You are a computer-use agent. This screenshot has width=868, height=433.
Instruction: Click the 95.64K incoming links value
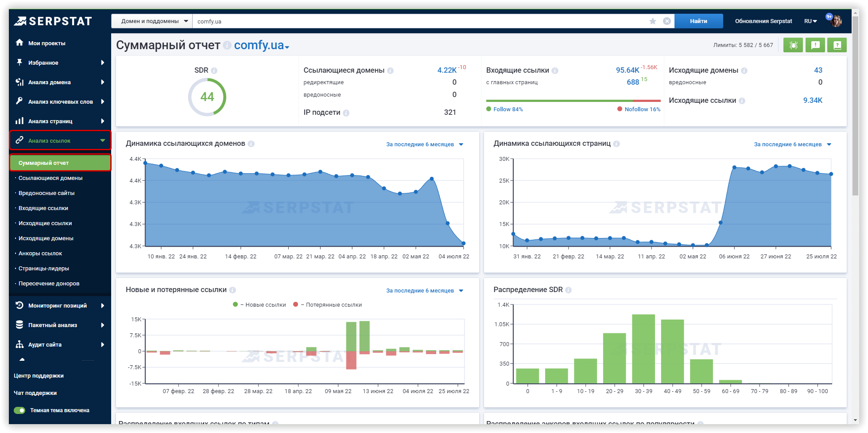pos(628,70)
